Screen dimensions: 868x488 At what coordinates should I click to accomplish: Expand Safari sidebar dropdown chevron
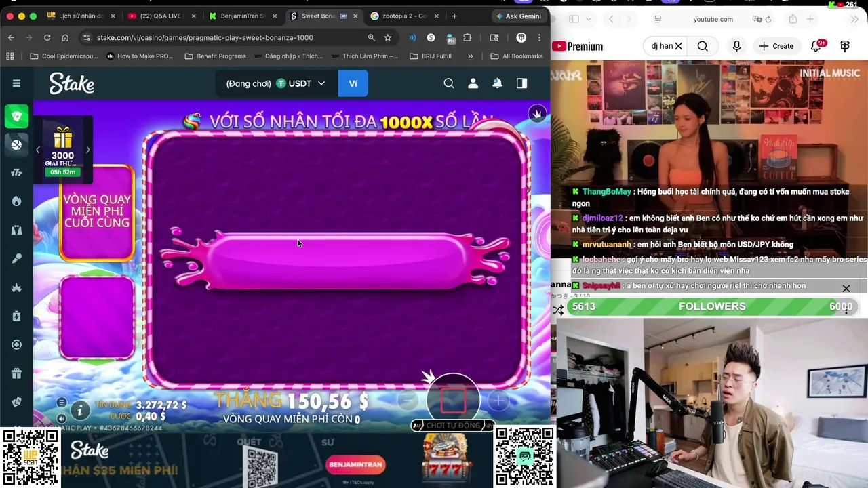point(588,19)
